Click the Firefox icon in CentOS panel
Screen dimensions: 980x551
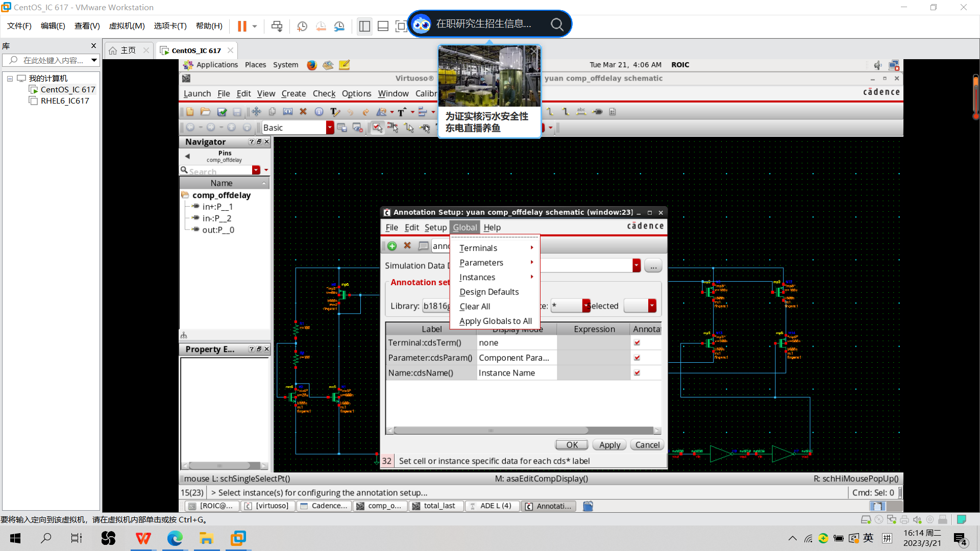click(x=312, y=65)
